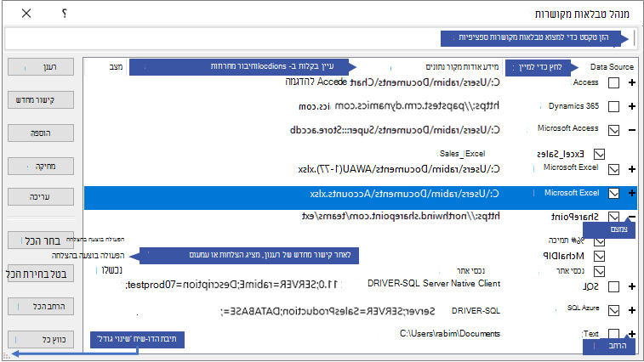Check the Access data source checkbox
Image resolution: width=644 pixels, height=362 pixels.
[x=613, y=83]
